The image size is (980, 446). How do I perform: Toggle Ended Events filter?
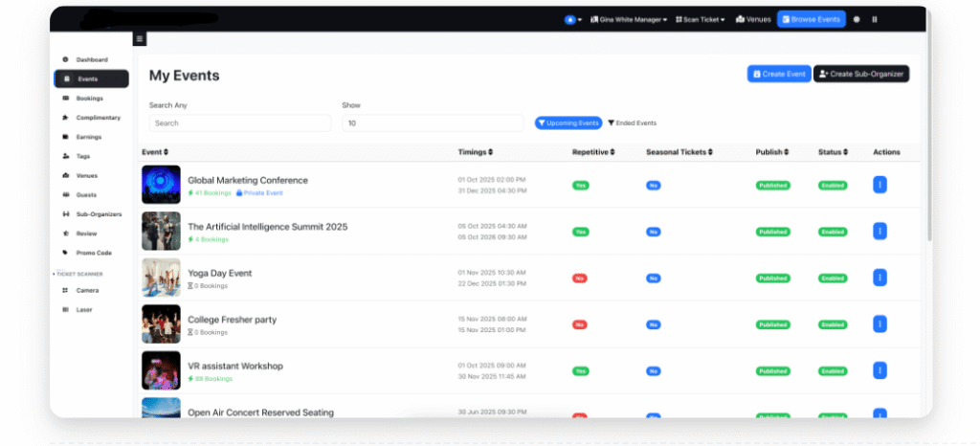point(633,123)
